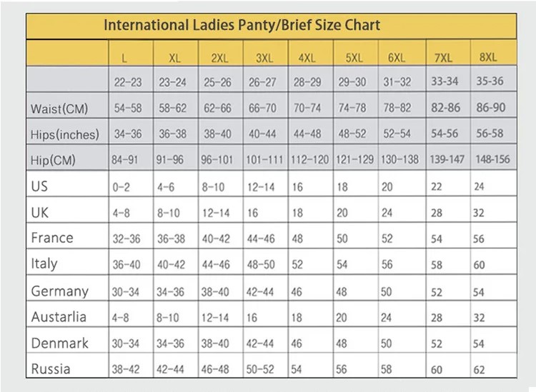
Task: Click the 'Hips(inches)' row label
Action: point(65,134)
